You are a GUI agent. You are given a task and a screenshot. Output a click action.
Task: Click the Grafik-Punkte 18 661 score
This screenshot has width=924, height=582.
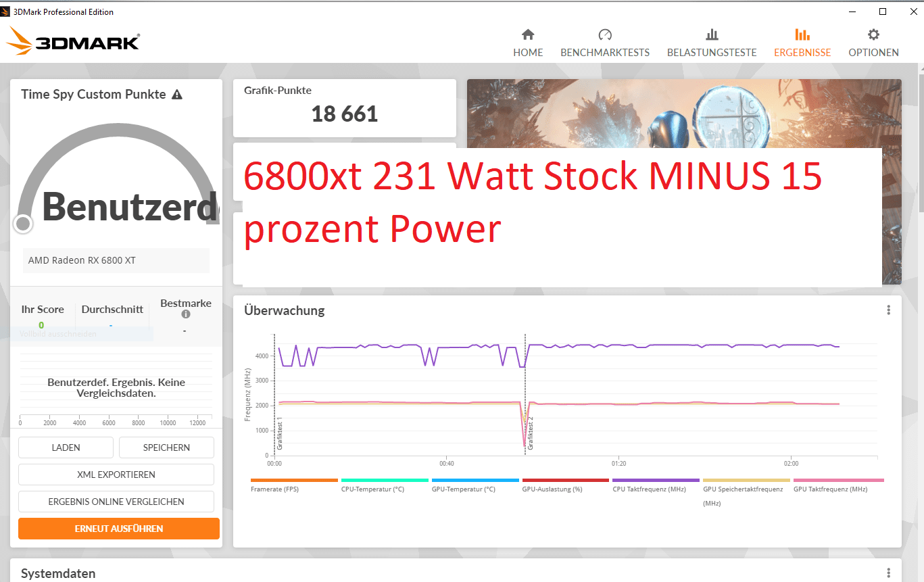[x=345, y=114]
